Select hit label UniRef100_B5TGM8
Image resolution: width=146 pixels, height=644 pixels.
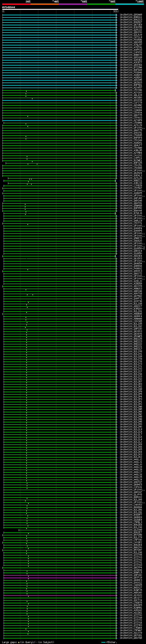pos(131,535)
